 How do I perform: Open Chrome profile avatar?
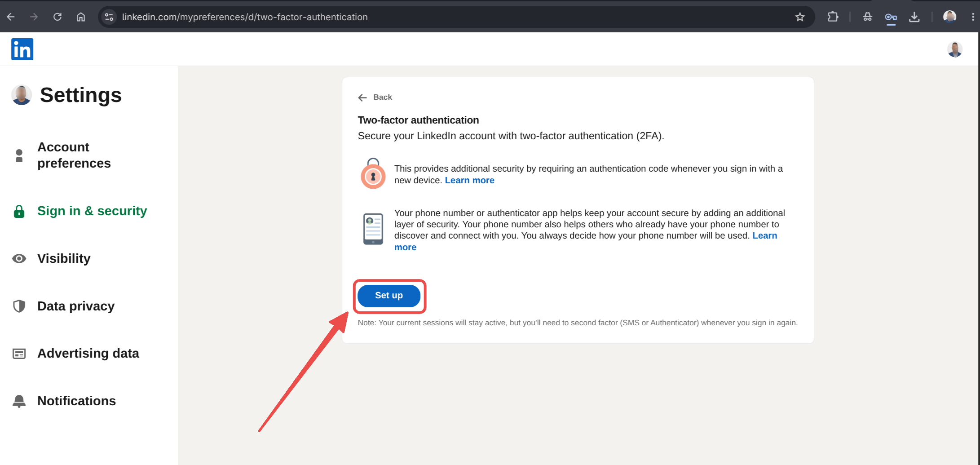[949, 17]
